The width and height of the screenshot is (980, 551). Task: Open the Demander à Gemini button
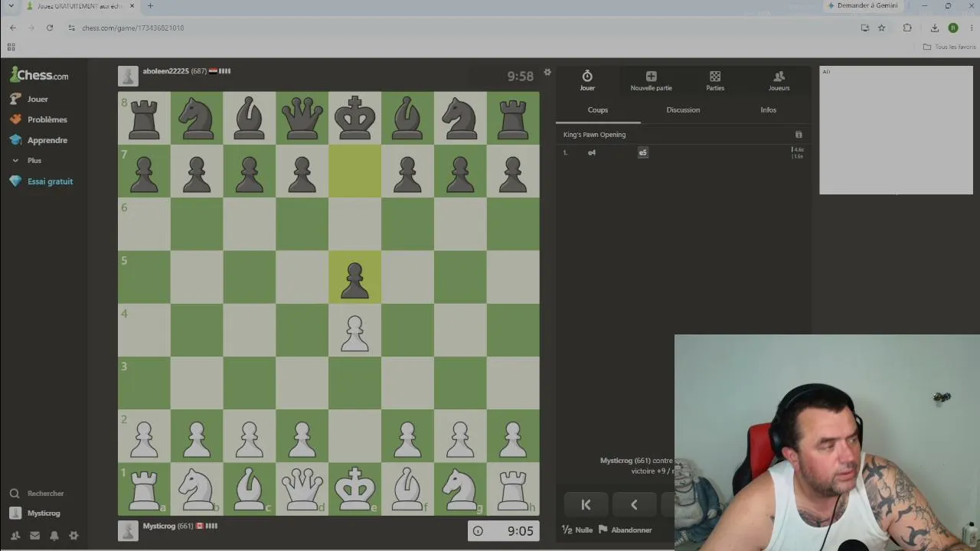pyautogui.click(x=863, y=5)
